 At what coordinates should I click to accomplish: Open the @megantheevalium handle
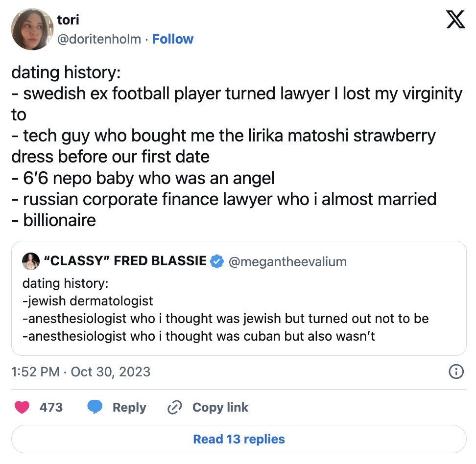tap(287, 262)
